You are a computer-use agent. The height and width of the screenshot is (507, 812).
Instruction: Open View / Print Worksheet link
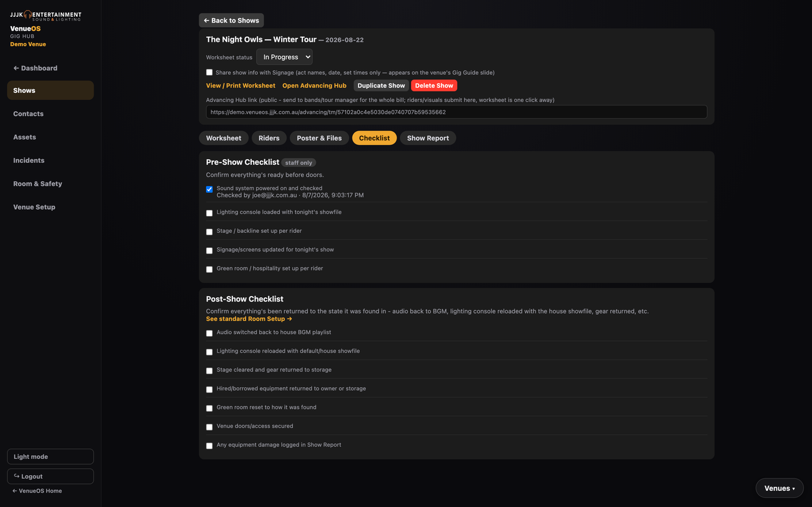[240, 86]
